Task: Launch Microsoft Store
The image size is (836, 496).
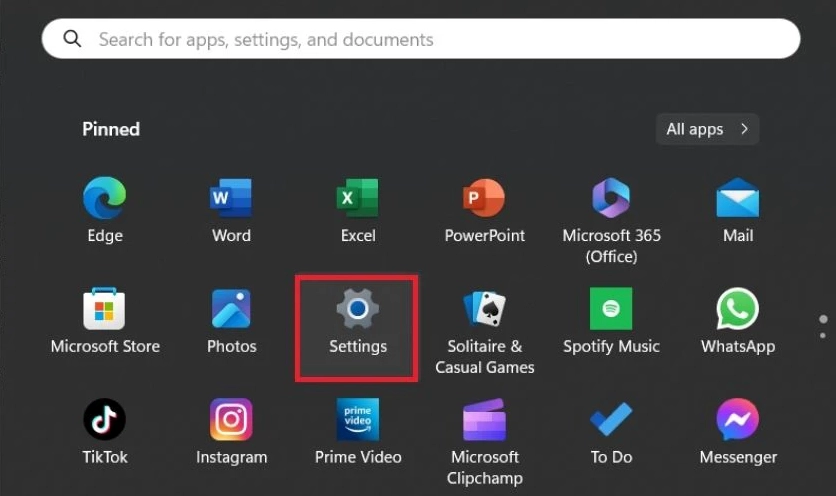Action: 104,310
